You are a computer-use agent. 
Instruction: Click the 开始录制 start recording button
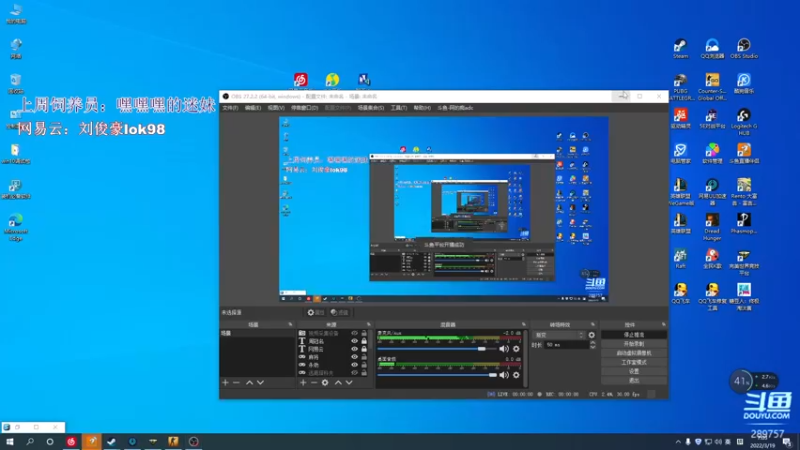tap(634, 344)
